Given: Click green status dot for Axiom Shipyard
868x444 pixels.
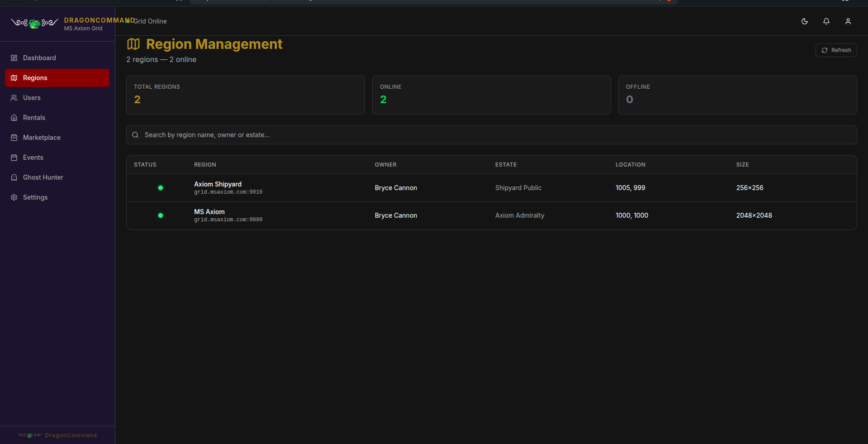Looking at the screenshot, I should 161,188.
